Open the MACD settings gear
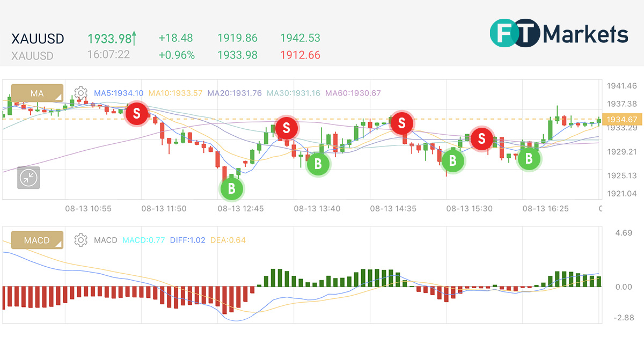This screenshot has height=337, width=644. pos(79,240)
